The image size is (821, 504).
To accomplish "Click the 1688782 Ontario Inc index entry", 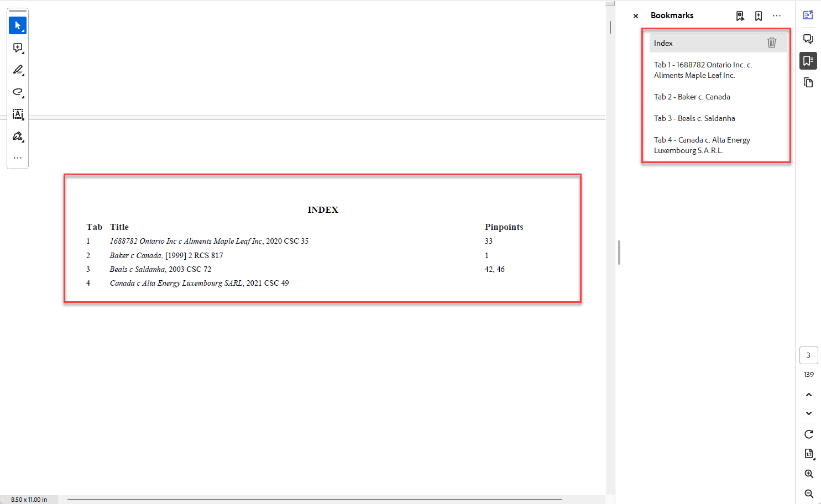I will pos(209,242).
